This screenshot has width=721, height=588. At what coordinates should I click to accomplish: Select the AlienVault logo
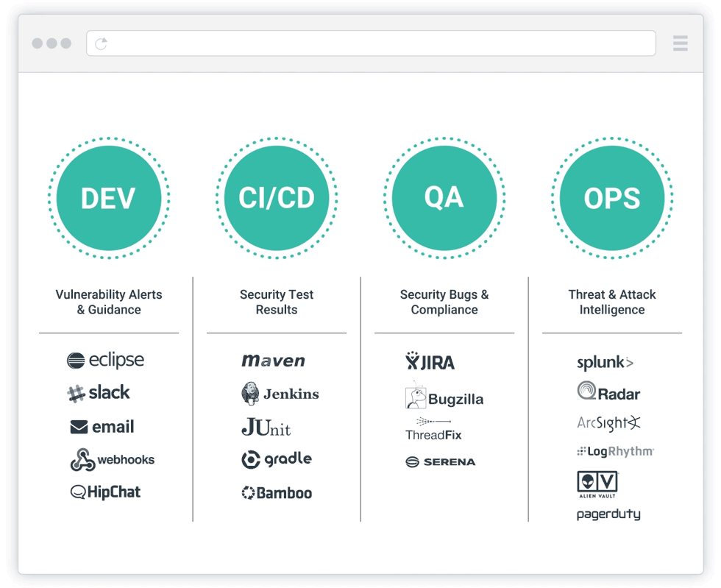click(x=597, y=484)
